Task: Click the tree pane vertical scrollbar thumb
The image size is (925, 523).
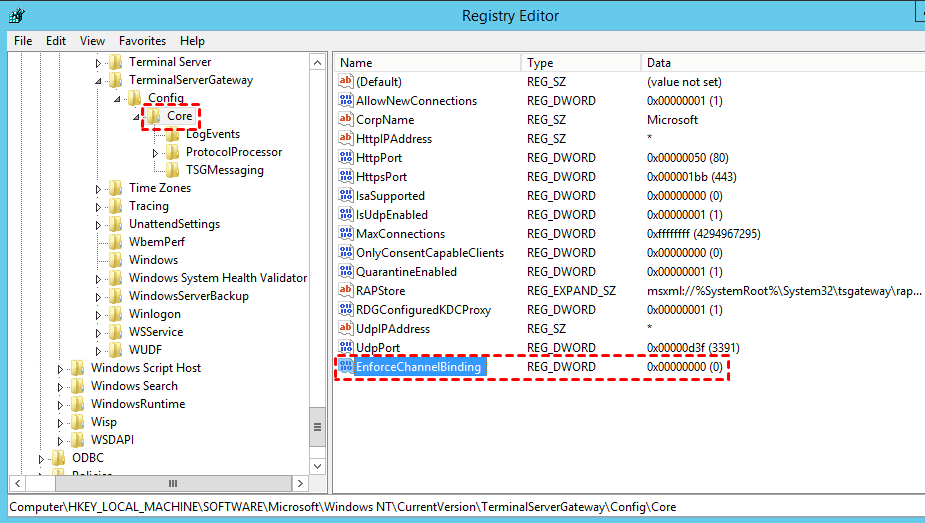Action: pos(318,427)
